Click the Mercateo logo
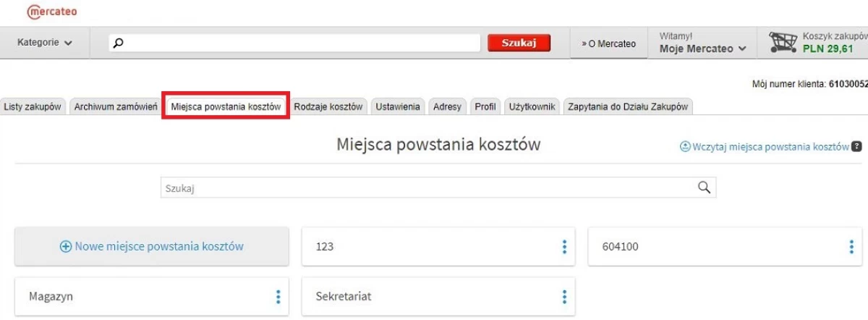This screenshot has height=320, width=868. [x=51, y=12]
